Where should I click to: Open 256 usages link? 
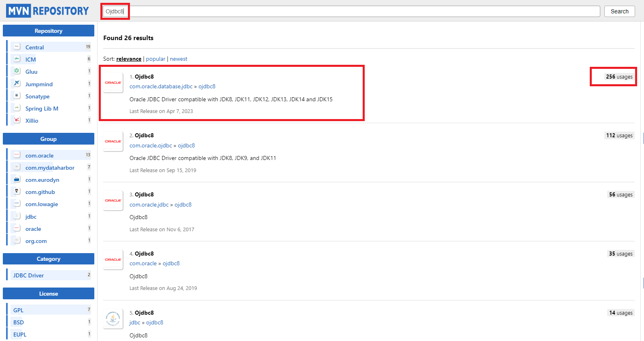click(619, 77)
